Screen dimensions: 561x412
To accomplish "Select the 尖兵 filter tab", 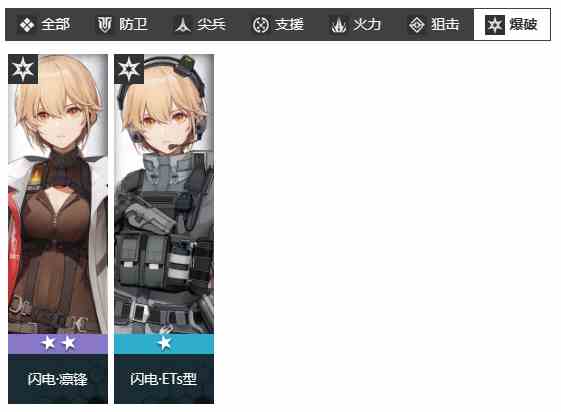I will (x=200, y=25).
